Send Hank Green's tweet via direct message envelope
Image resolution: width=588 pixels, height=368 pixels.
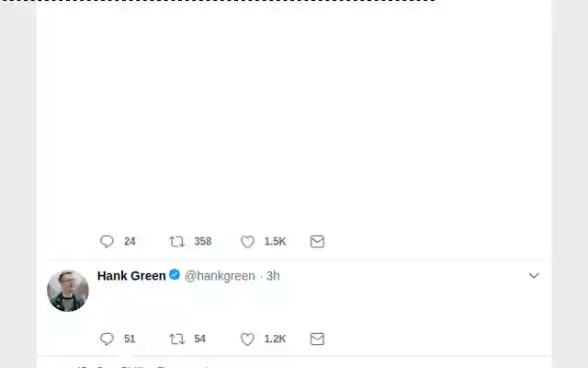pos(317,339)
